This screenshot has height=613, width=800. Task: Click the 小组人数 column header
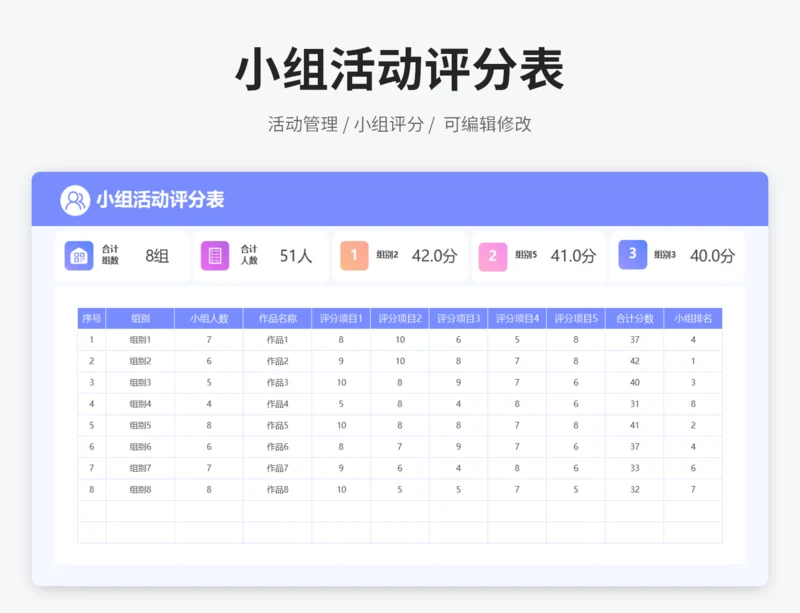pyautogui.click(x=209, y=318)
